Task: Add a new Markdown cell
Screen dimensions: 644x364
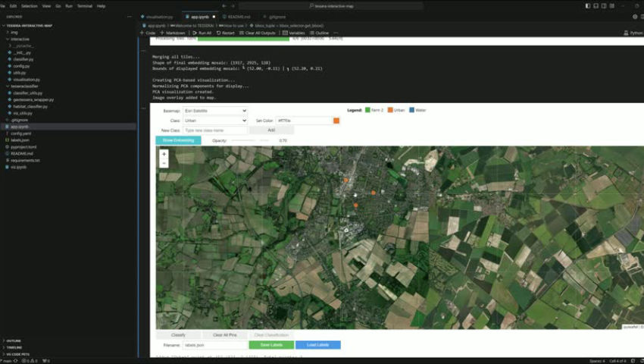Action: click(x=172, y=33)
